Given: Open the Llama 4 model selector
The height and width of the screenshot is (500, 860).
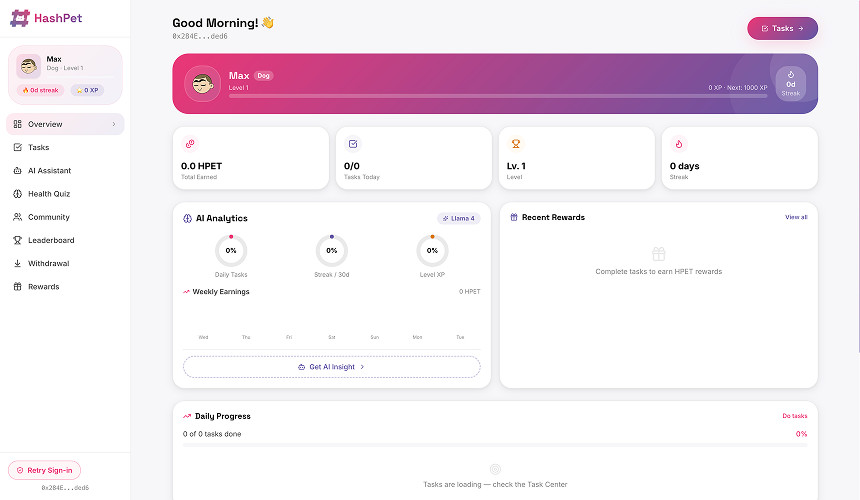Looking at the screenshot, I should click(x=458, y=218).
